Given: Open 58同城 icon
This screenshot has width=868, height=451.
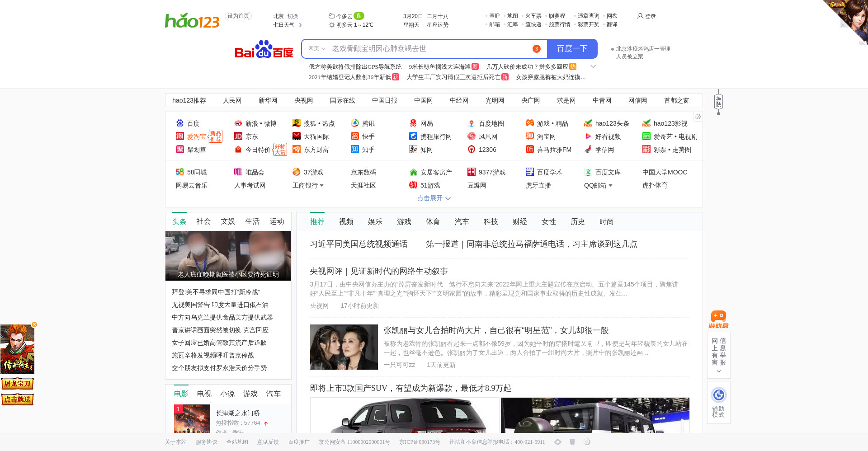Looking at the screenshot, I should coord(179,172).
